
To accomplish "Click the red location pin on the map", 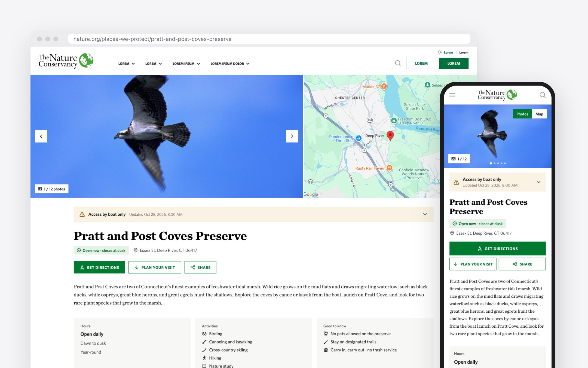I will pyautogui.click(x=390, y=135).
